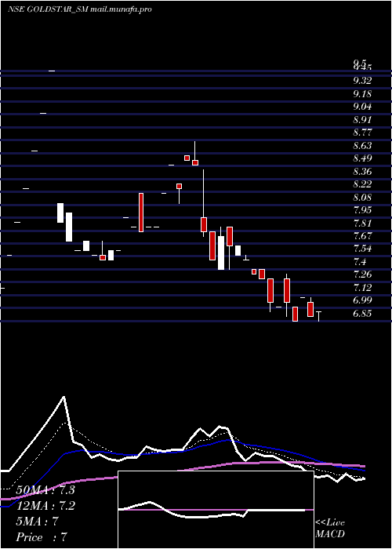Screen dimensions: 392x549
Task: Click the <<Live label
Action: (330, 523)
